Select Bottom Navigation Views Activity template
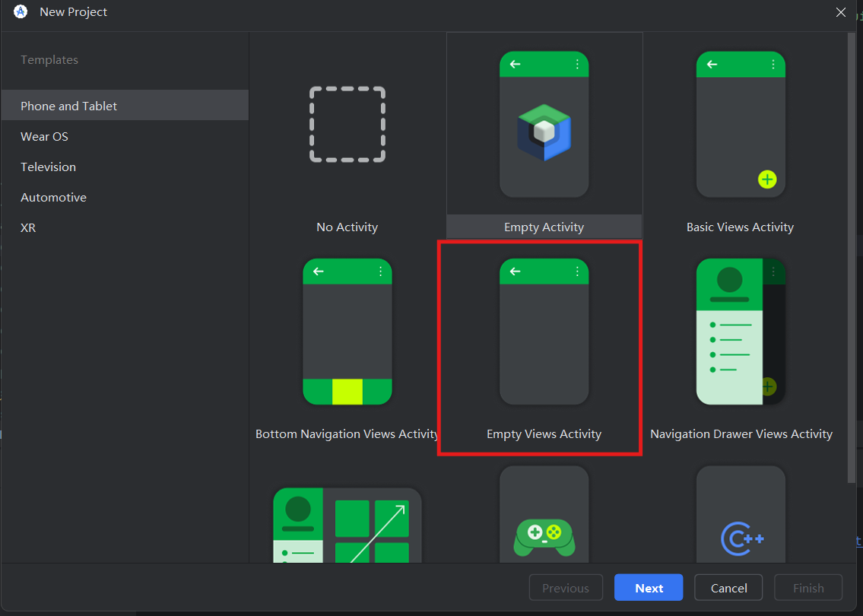 347,332
